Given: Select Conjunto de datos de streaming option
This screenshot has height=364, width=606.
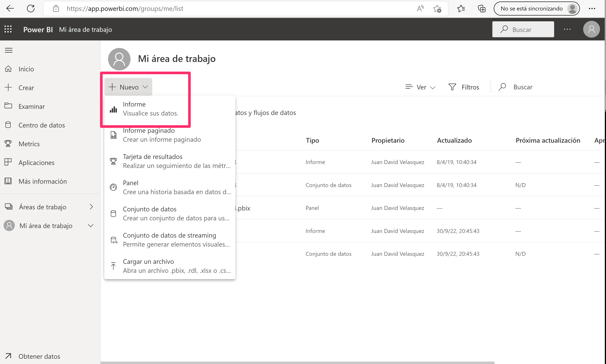Looking at the screenshot, I should click(170, 240).
